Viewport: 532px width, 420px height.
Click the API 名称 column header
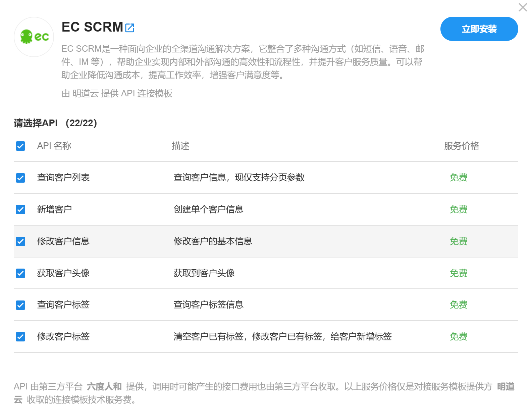[x=54, y=146]
